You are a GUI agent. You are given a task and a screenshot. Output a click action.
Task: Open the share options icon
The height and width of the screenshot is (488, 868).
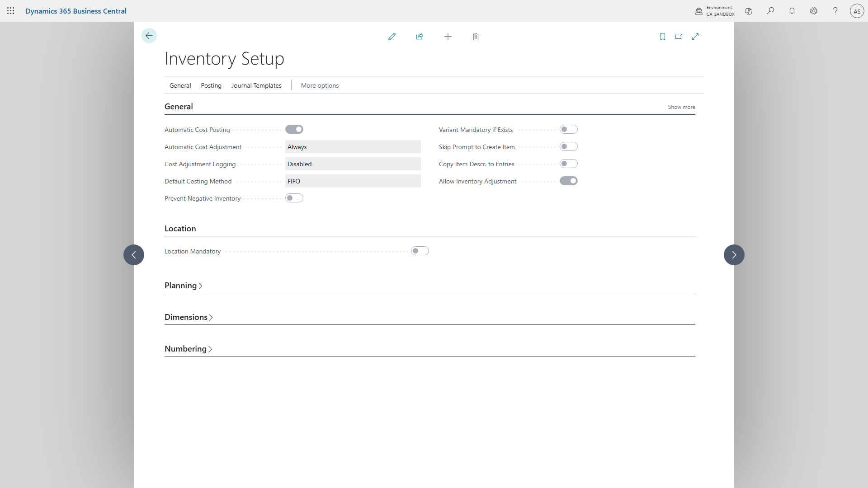click(x=420, y=37)
